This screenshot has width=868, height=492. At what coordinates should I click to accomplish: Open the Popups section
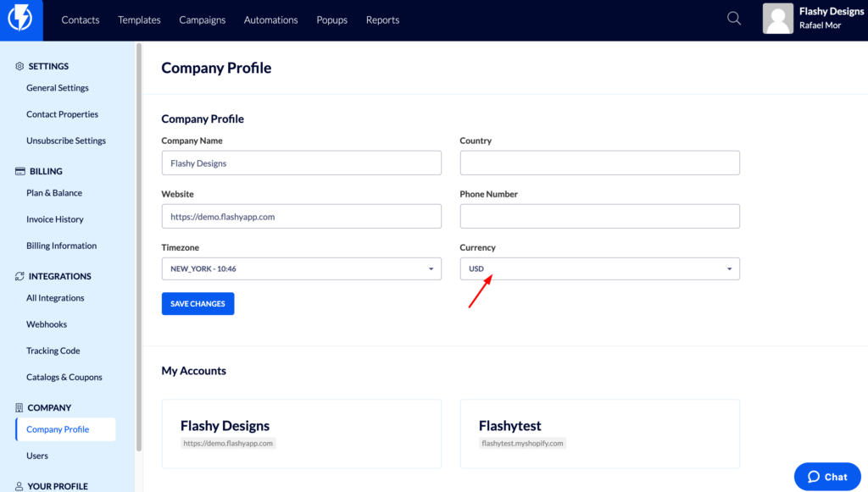(331, 20)
